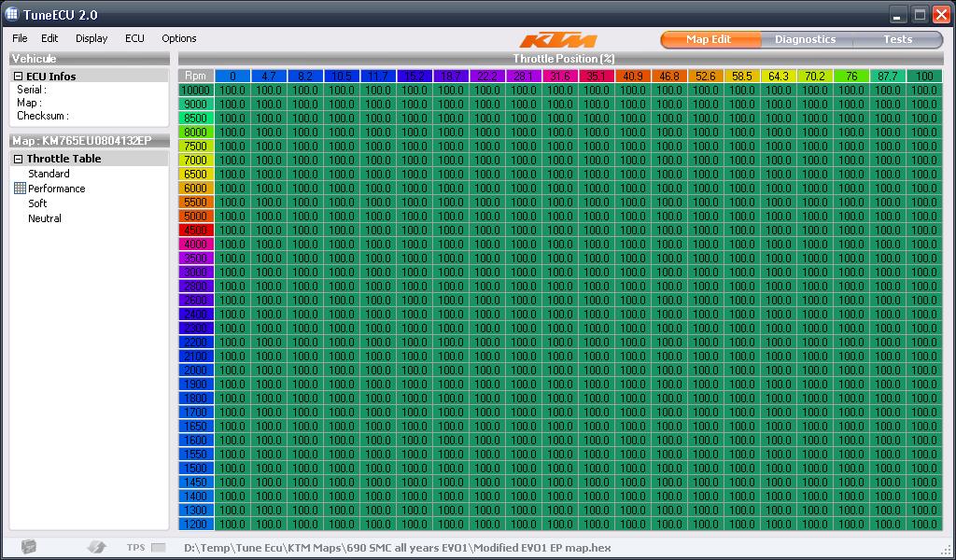Select the 4.7 throttle position column header
Screen dimensions: 956x560
point(269,77)
